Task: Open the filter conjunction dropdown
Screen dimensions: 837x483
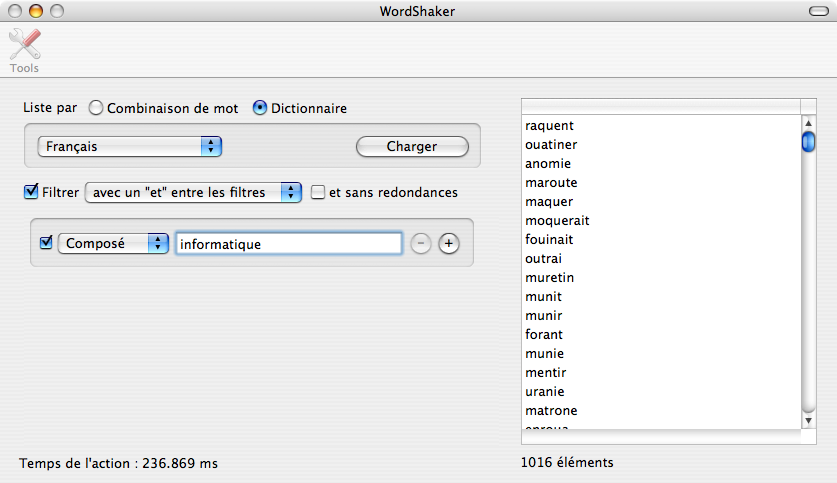Action: 193,192
